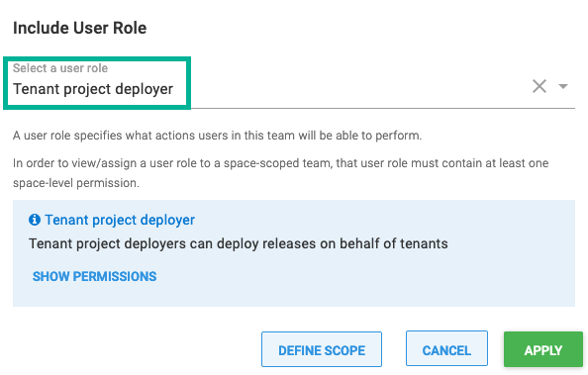The height and width of the screenshot is (375, 588).
Task: Click the 'space-level permission.' text
Action: [x=76, y=183]
